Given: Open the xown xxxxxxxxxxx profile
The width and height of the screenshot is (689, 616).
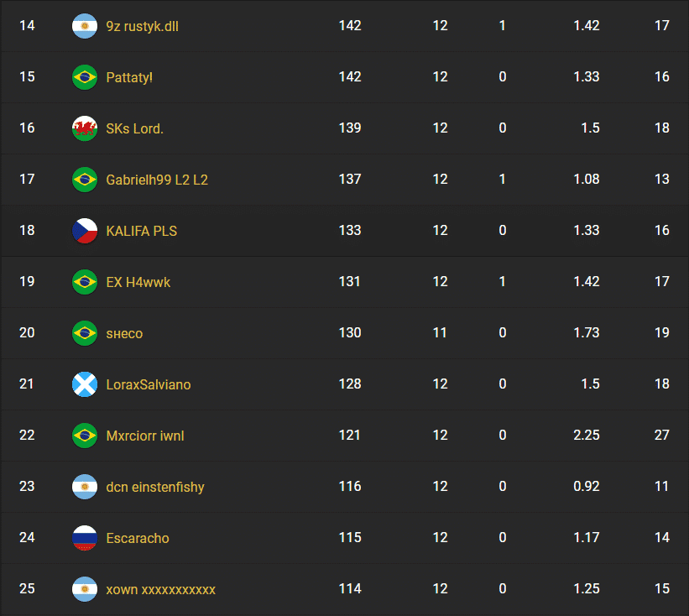Looking at the screenshot, I should (159, 589).
